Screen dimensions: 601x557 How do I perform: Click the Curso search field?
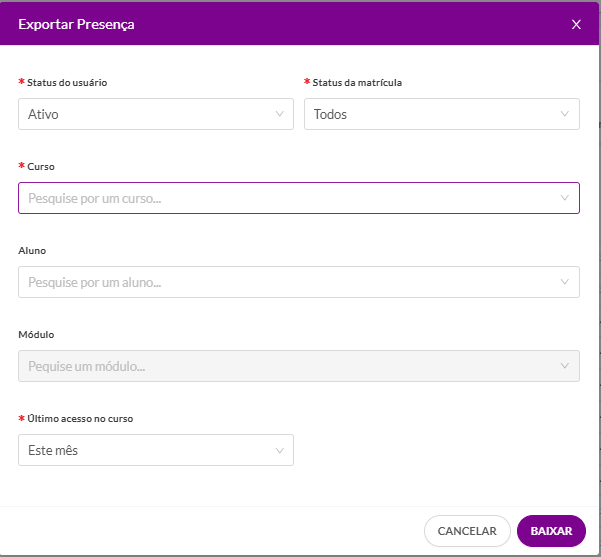point(299,198)
